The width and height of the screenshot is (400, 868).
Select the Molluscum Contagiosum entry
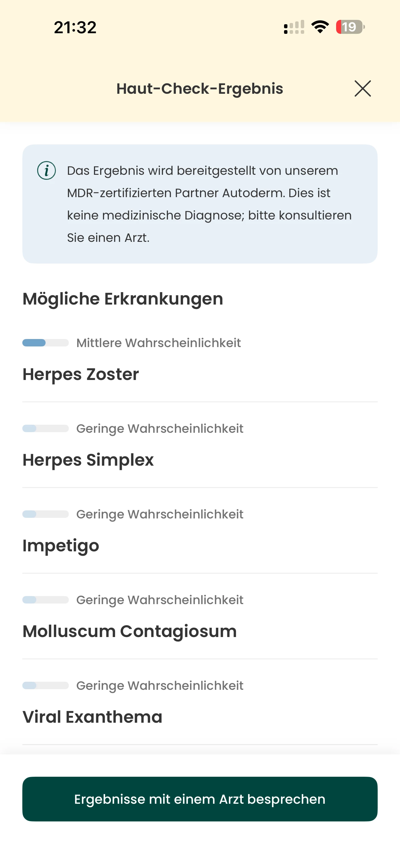(x=129, y=631)
